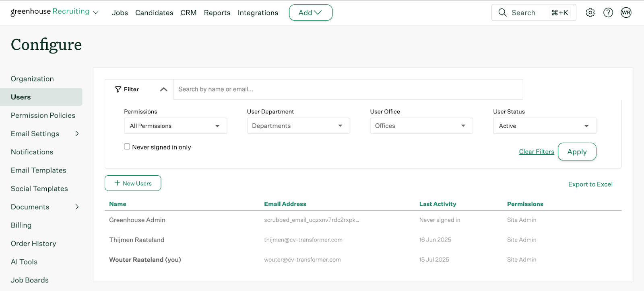
Task: Collapse the filter panel chevron
Action: pyautogui.click(x=163, y=89)
